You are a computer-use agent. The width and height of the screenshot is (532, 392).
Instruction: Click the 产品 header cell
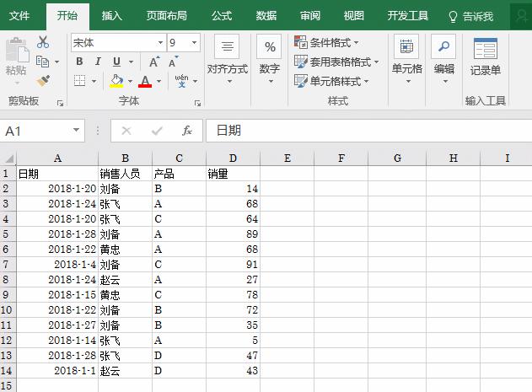click(x=179, y=174)
